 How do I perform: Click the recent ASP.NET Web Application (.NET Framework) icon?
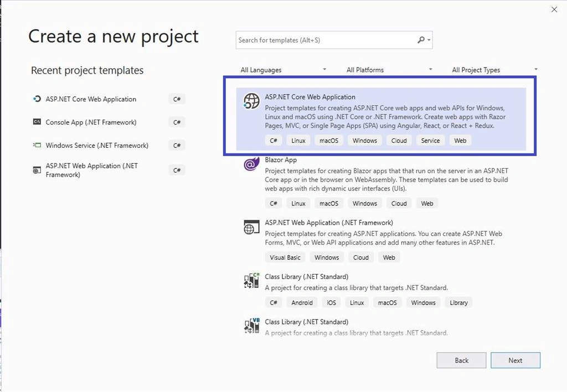[x=37, y=170]
